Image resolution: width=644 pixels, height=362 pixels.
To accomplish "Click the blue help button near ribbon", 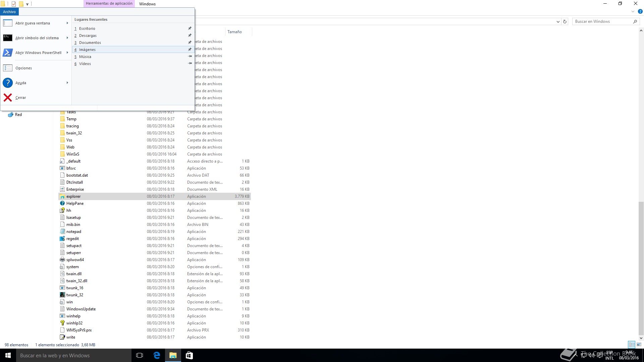I will [640, 11].
